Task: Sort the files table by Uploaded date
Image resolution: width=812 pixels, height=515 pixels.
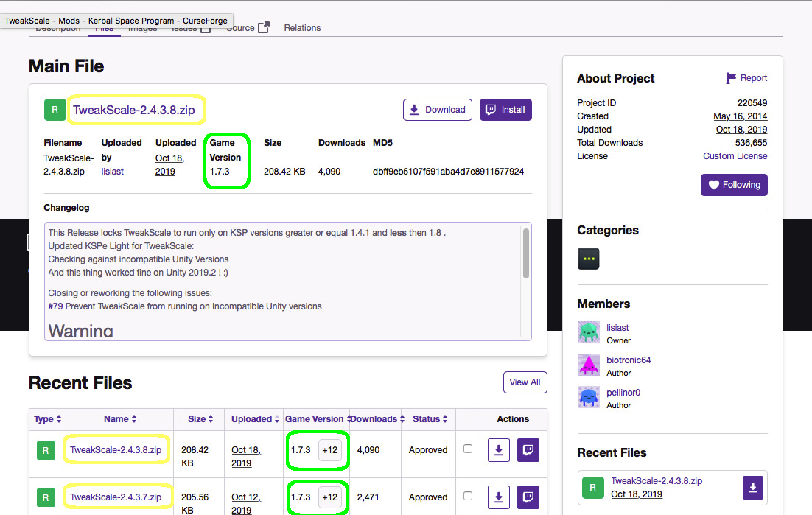Action: coord(255,419)
